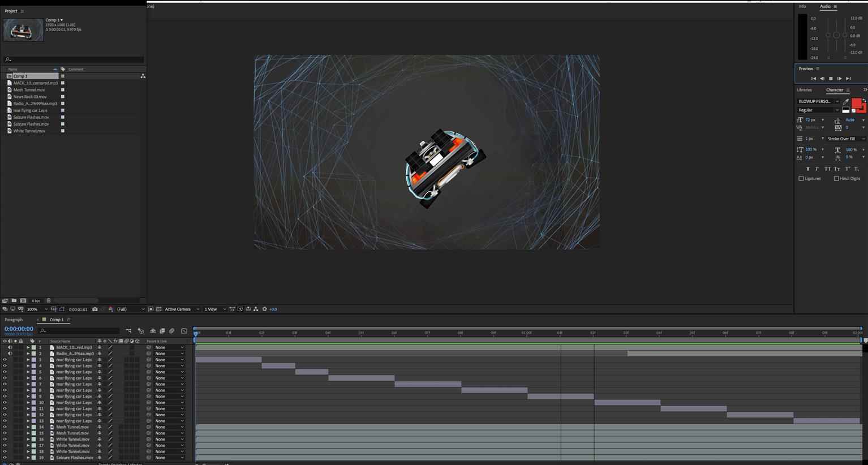This screenshot has height=465, width=868.
Task: Click the Faux Bold style icon
Action: click(x=807, y=169)
